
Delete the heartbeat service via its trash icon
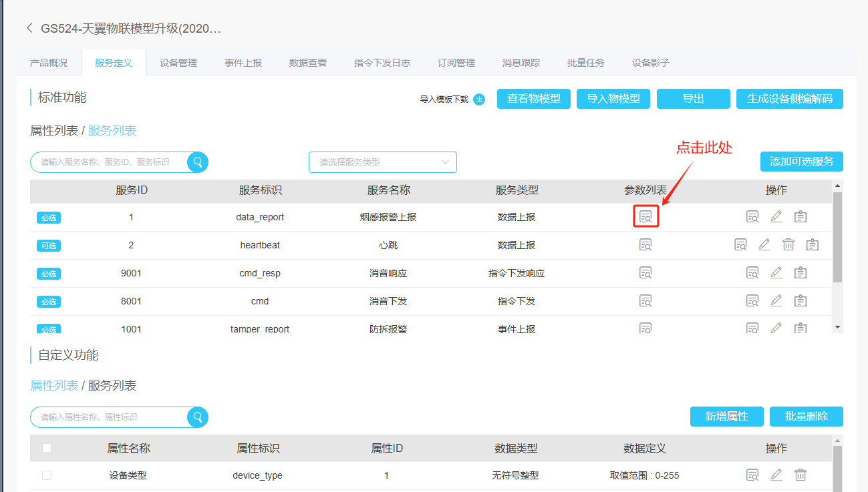788,245
